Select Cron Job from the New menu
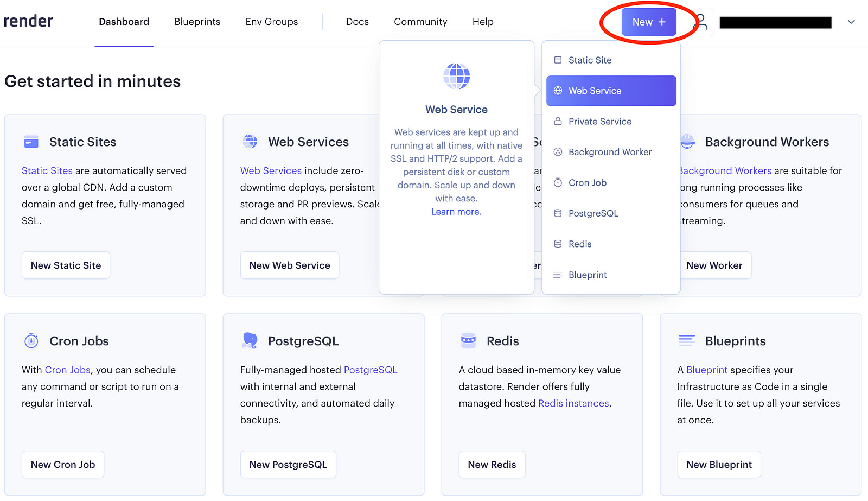Screen dimensions: 868x501 [x=611, y=183]
